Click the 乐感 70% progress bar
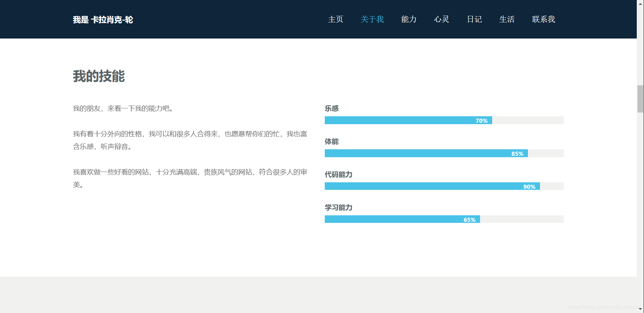This screenshot has height=313, width=644. click(444, 120)
